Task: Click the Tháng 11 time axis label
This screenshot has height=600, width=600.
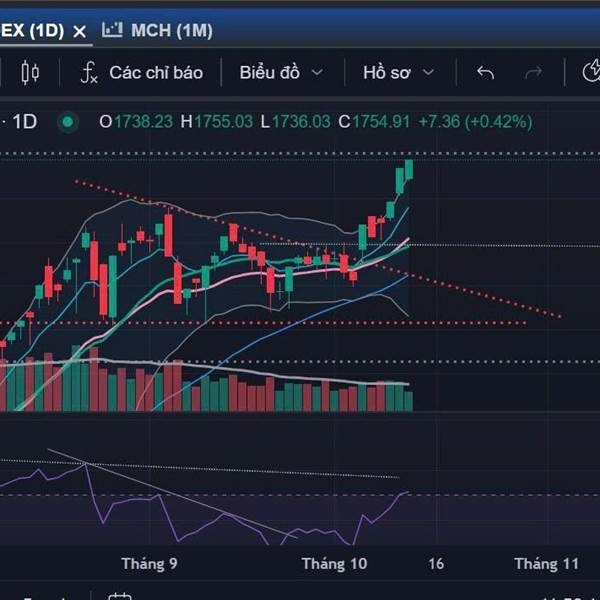Action: point(546,564)
